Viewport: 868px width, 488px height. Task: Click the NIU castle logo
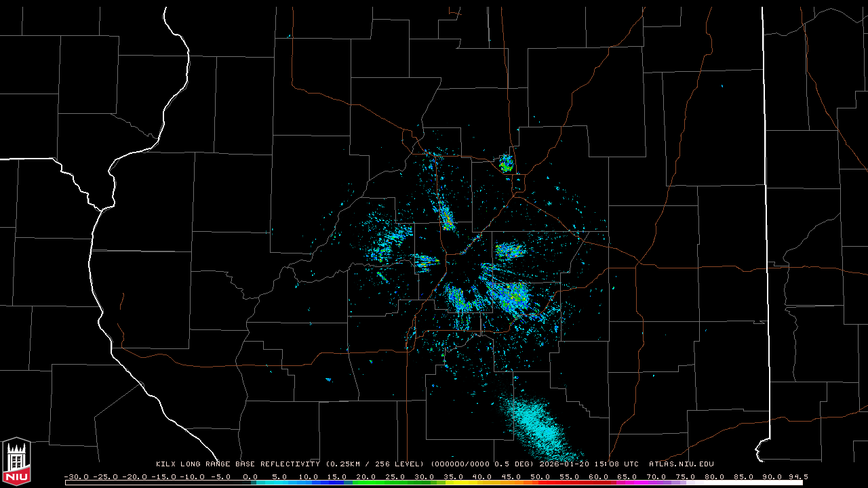pos(16,462)
